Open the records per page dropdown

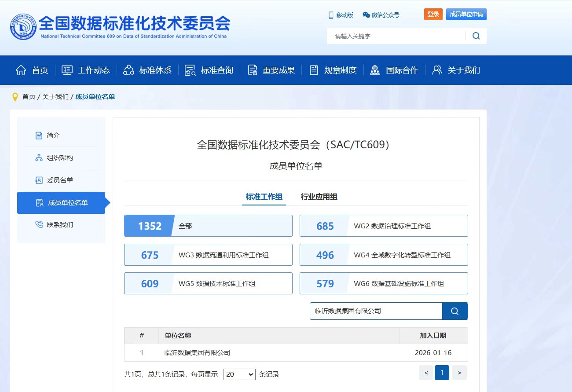click(239, 374)
